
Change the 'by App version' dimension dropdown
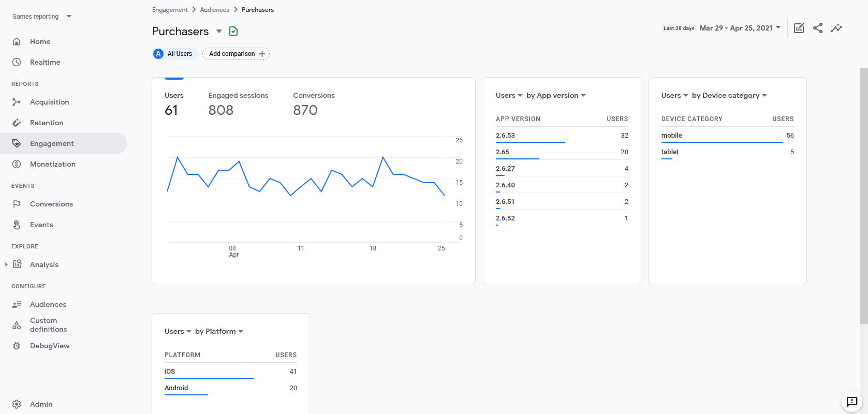coord(556,95)
